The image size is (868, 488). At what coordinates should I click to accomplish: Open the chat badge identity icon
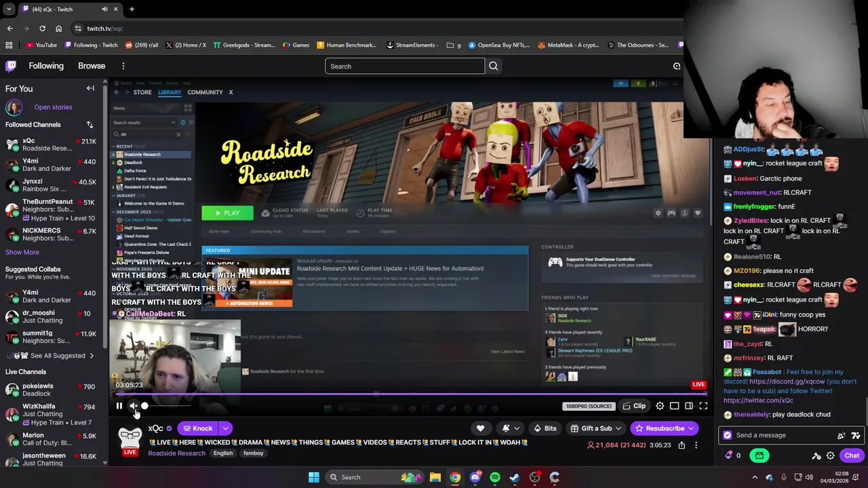[x=728, y=435]
